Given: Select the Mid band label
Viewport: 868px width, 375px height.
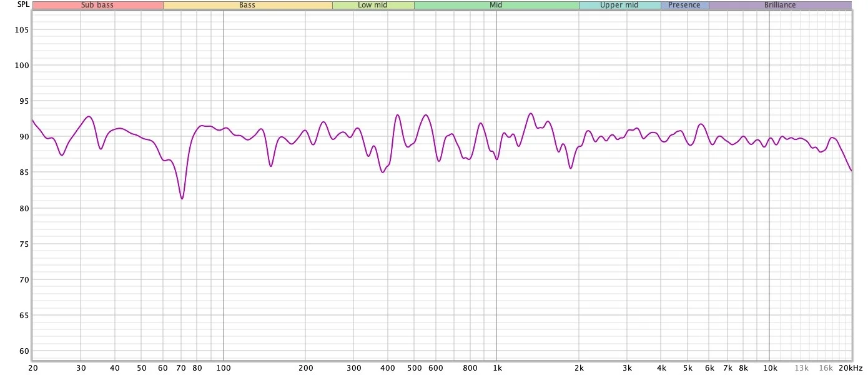Looking at the screenshot, I should point(496,5).
